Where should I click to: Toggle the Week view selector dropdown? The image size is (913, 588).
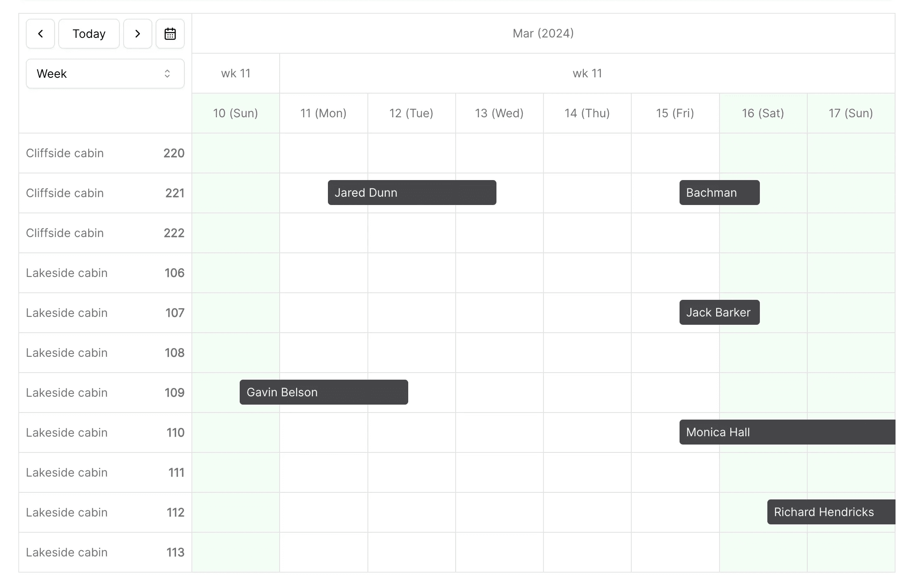pyautogui.click(x=104, y=74)
